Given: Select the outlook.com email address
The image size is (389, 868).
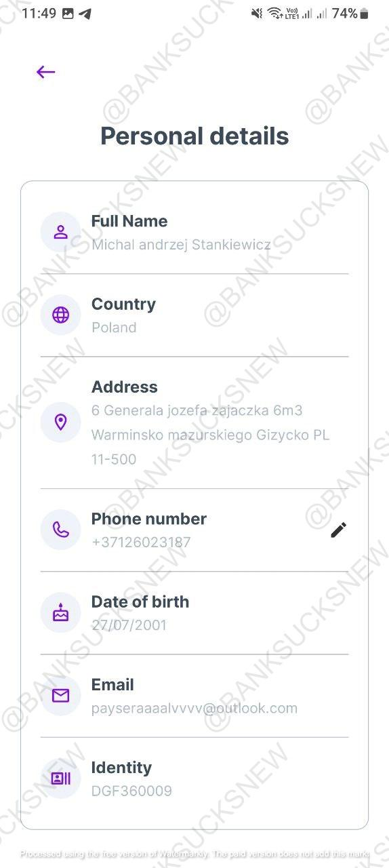Looking at the screenshot, I should [194, 709].
